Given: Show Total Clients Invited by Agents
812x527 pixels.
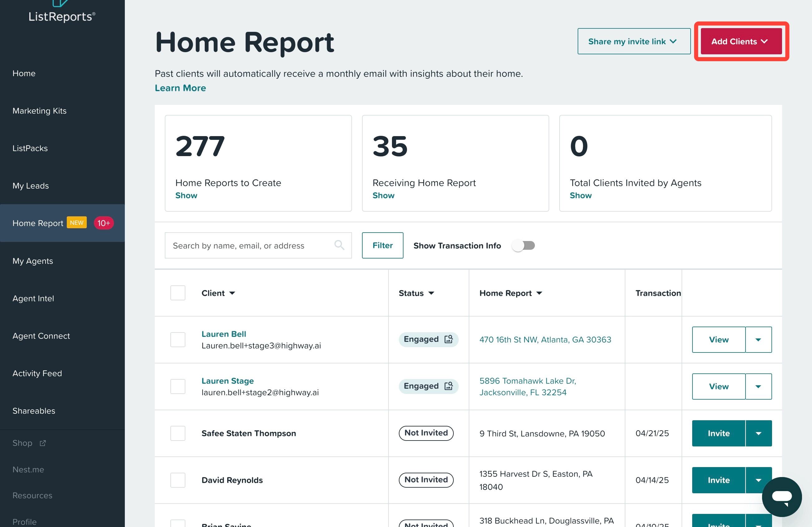Looking at the screenshot, I should point(581,195).
